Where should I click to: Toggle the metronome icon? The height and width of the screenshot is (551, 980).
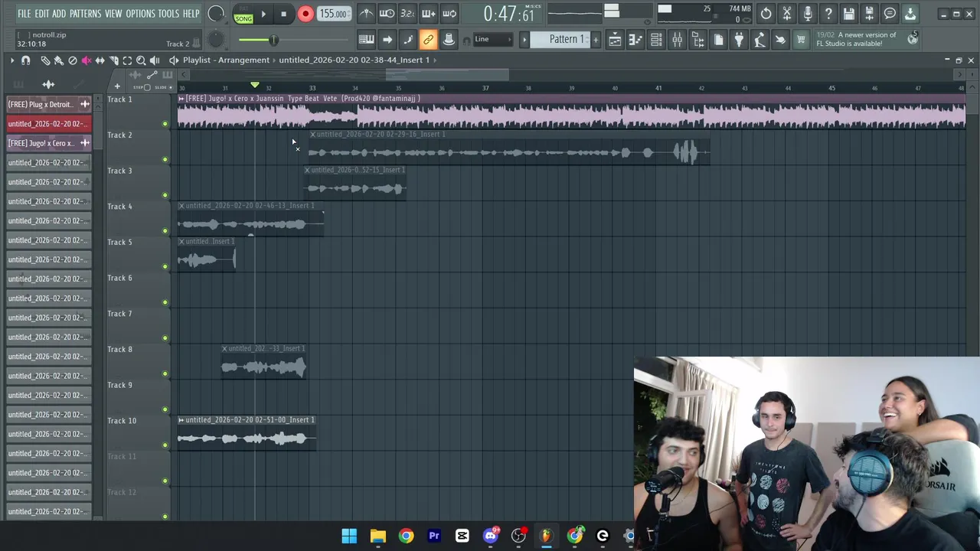click(367, 14)
